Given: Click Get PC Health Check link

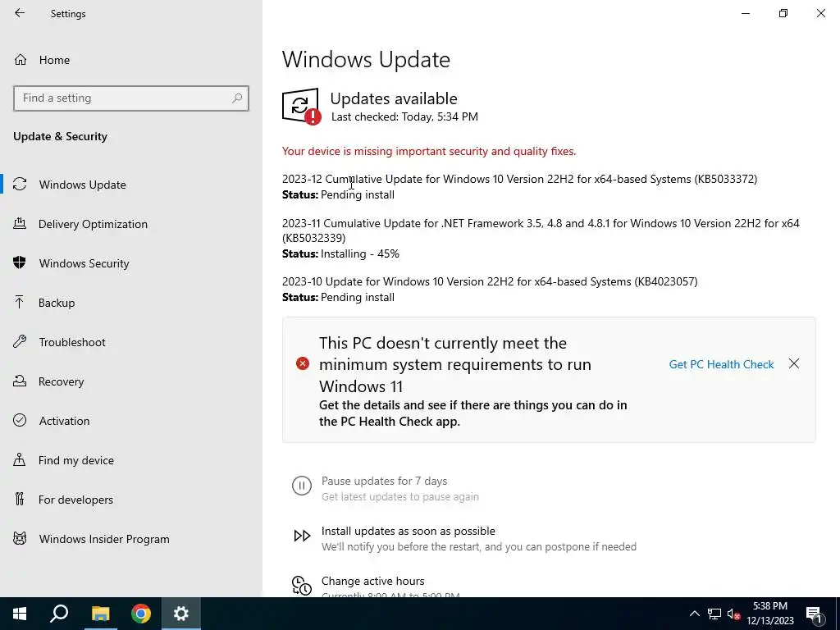Looking at the screenshot, I should (x=721, y=364).
